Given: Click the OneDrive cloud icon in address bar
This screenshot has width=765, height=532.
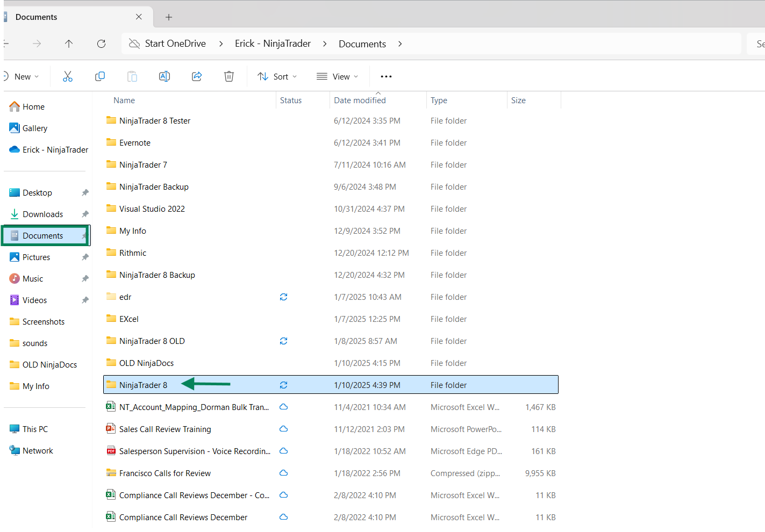Looking at the screenshot, I should click(x=134, y=44).
